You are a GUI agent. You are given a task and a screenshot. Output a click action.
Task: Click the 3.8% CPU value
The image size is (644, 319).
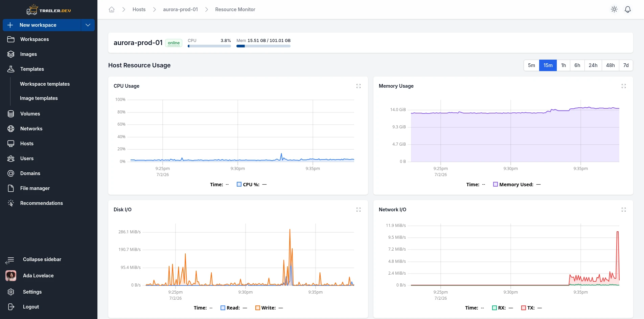(x=226, y=40)
